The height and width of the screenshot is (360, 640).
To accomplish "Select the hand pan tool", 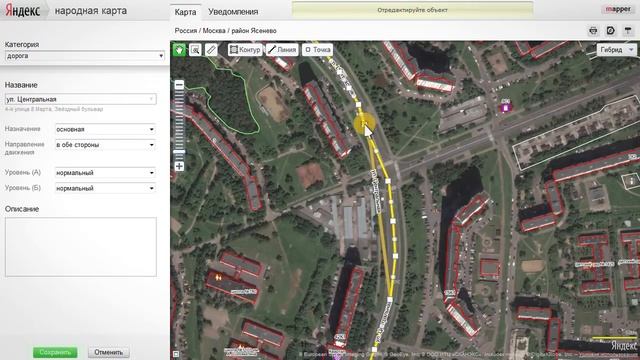I will (x=179, y=50).
